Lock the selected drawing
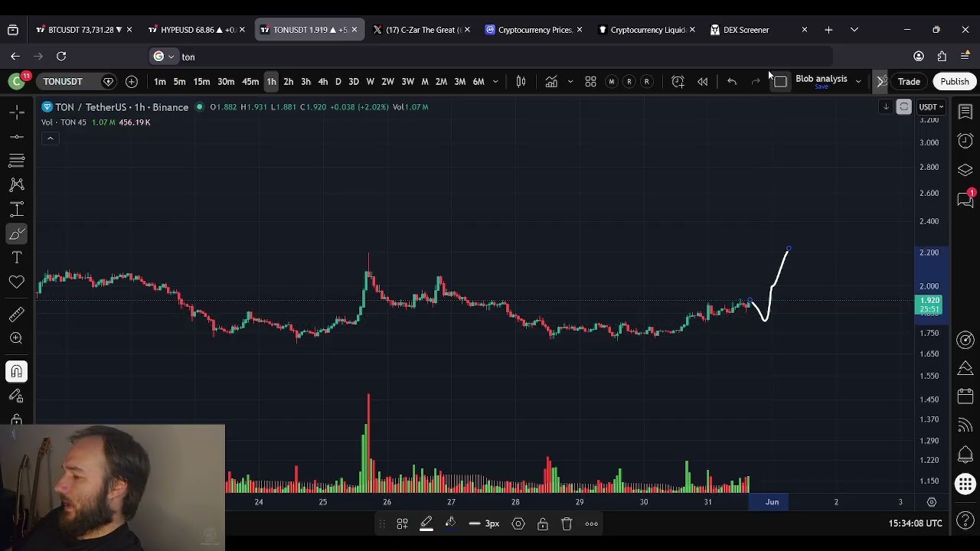Screen dimensions: 980x551 [x=542, y=523]
